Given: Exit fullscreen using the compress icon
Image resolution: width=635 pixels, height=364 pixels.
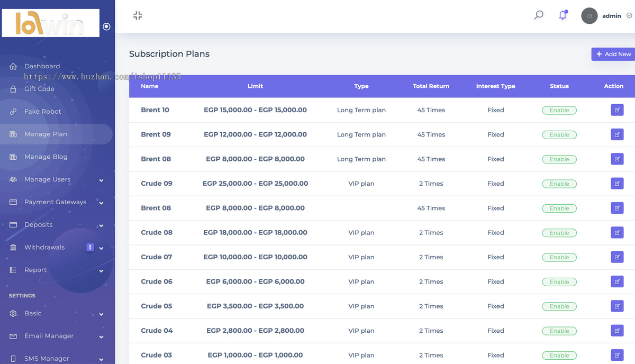Looking at the screenshot, I should [138, 16].
